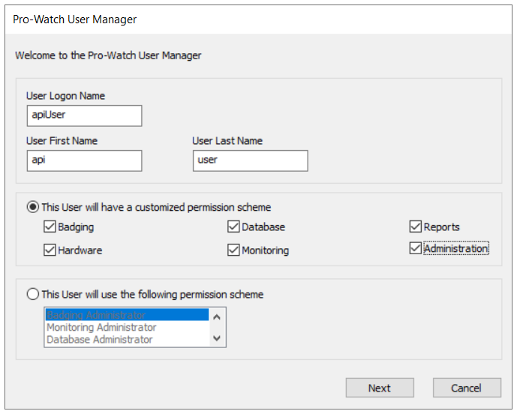Select Badging Administrator in the scheme list

pyautogui.click(x=127, y=315)
